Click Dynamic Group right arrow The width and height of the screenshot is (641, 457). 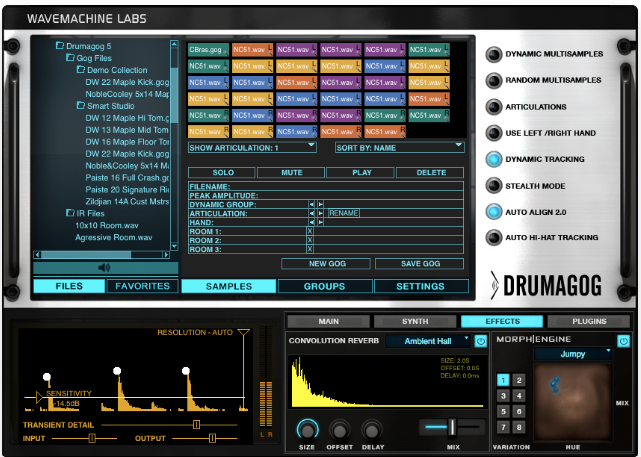click(320, 204)
